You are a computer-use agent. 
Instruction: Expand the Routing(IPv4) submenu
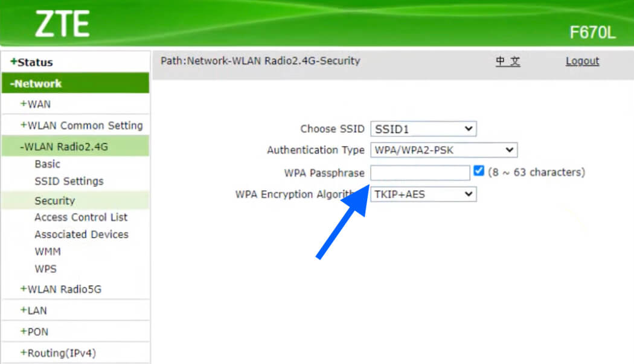point(59,353)
